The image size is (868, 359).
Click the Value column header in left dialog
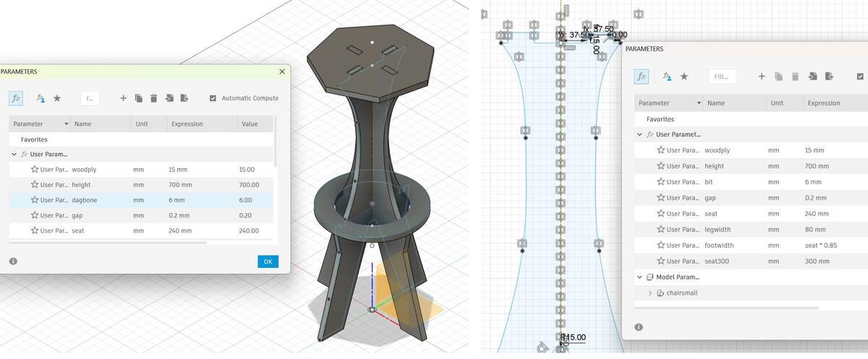pyautogui.click(x=255, y=124)
